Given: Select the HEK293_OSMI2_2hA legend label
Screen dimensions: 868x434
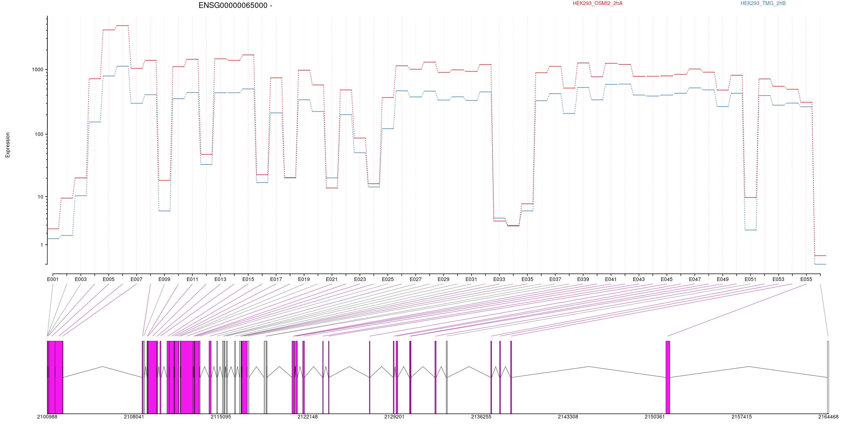Looking at the screenshot, I should [x=597, y=3].
